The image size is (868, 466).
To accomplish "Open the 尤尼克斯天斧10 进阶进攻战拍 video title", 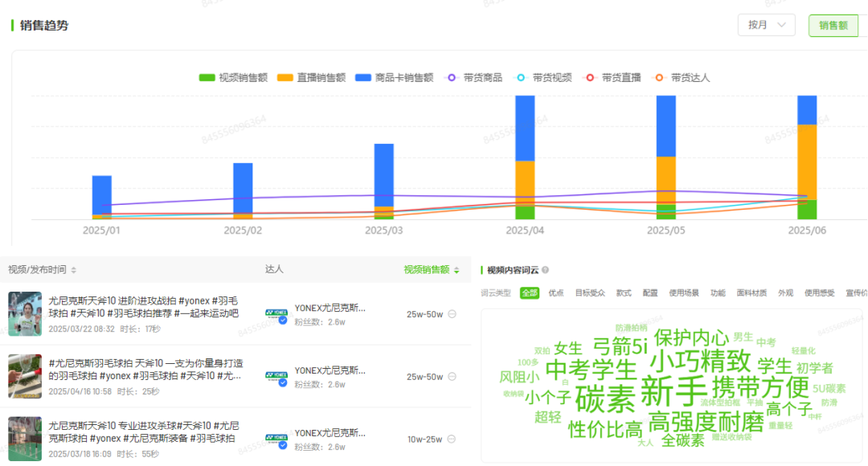I will 144,307.
